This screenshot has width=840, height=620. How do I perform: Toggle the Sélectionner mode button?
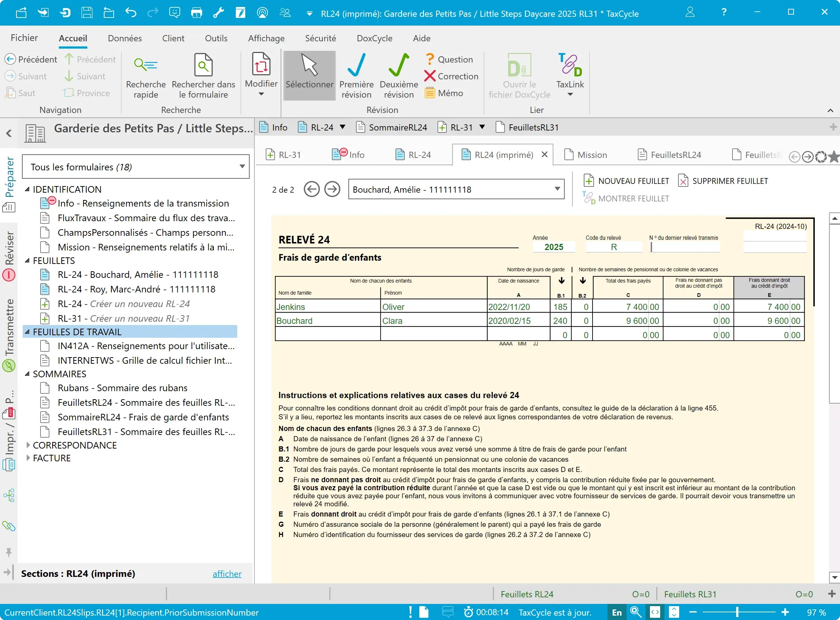point(309,75)
